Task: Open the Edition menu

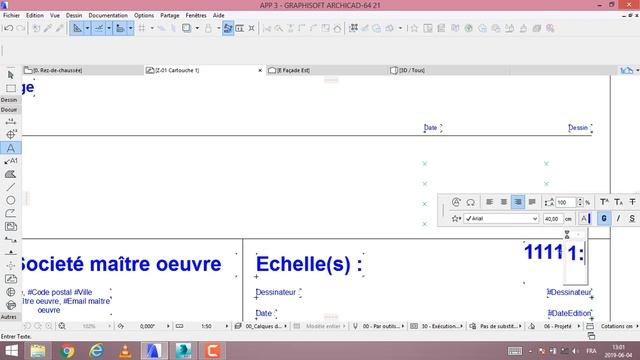Action: (x=35, y=16)
